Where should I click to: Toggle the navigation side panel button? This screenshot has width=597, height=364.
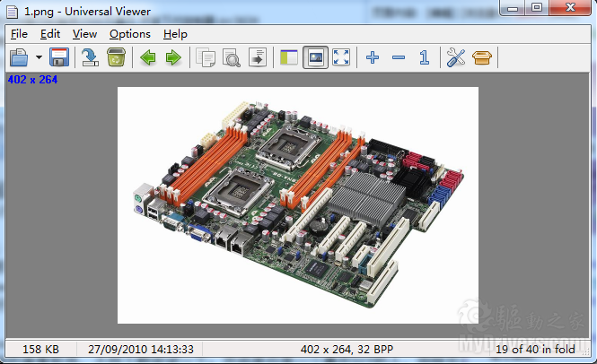coord(289,58)
